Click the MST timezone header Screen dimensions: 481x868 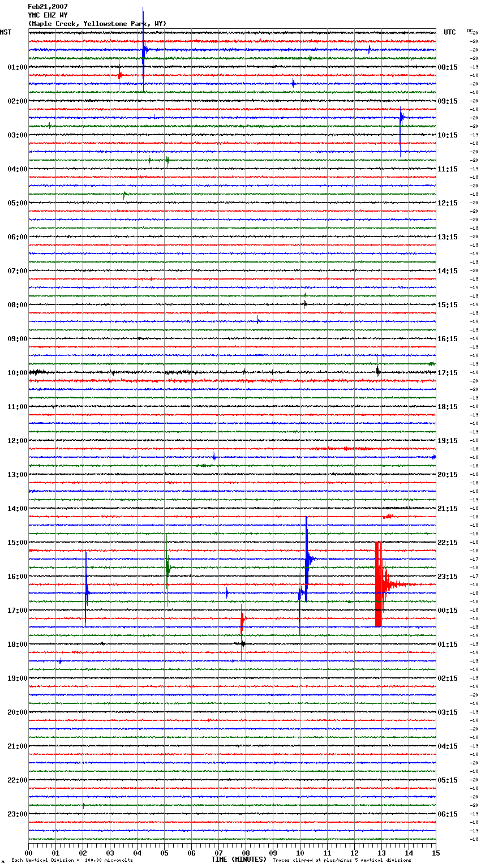tap(6, 32)
